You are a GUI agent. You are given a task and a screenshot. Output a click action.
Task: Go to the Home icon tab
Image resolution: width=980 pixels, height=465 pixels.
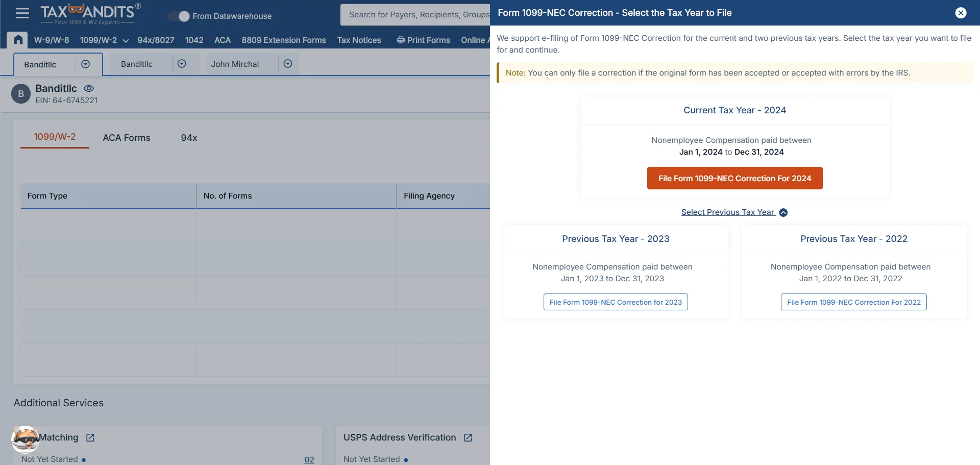(x=18, y=40)
